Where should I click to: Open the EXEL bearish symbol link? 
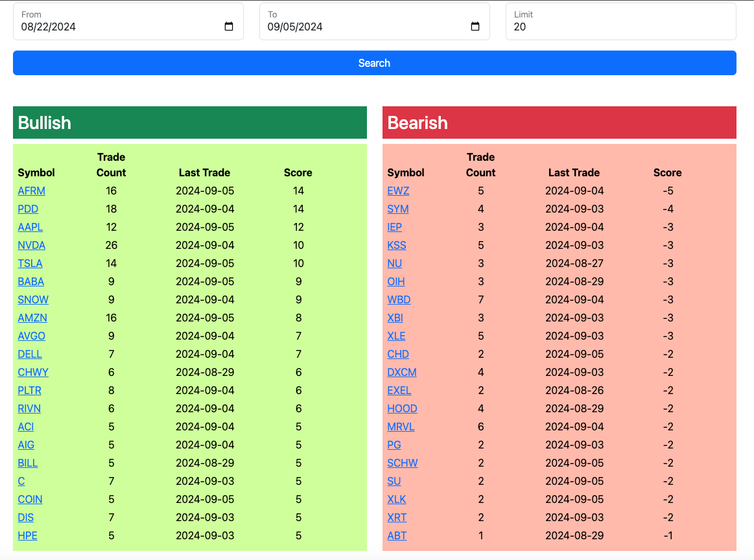click(x=399, y=390)
